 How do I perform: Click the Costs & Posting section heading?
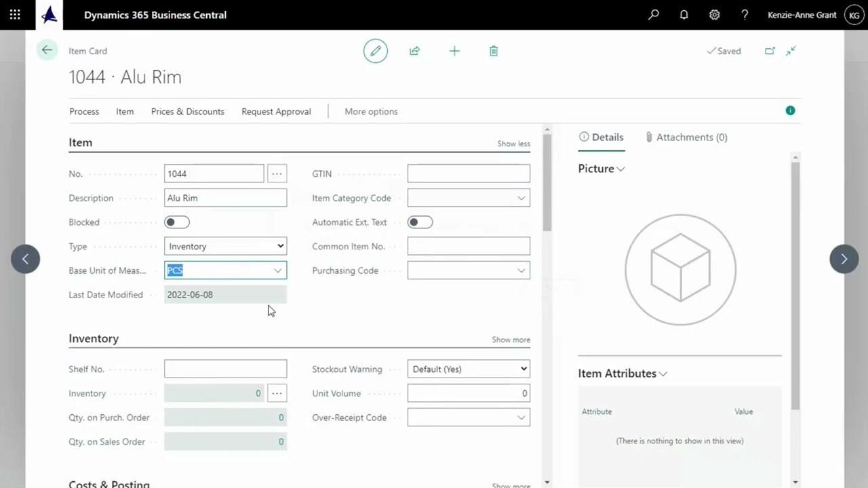click(x=109, y=484)
